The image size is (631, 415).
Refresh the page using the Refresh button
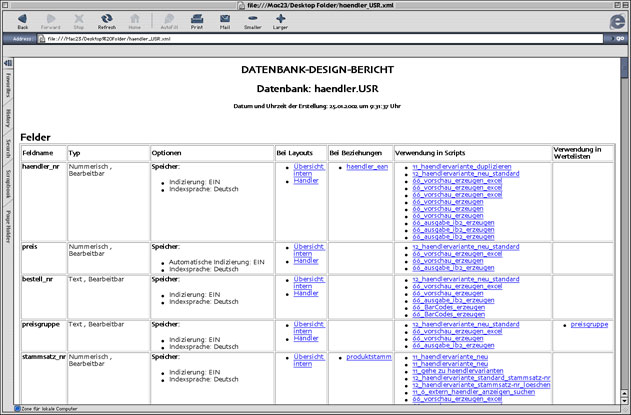click(x=107, y=21)
